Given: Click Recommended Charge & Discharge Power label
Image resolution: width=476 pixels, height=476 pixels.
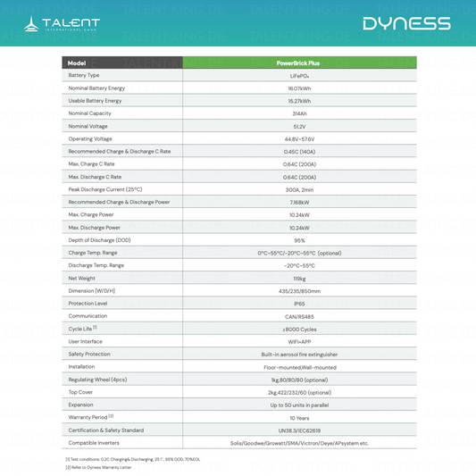Looking at the screenshot, I should (x=119, y=202).
